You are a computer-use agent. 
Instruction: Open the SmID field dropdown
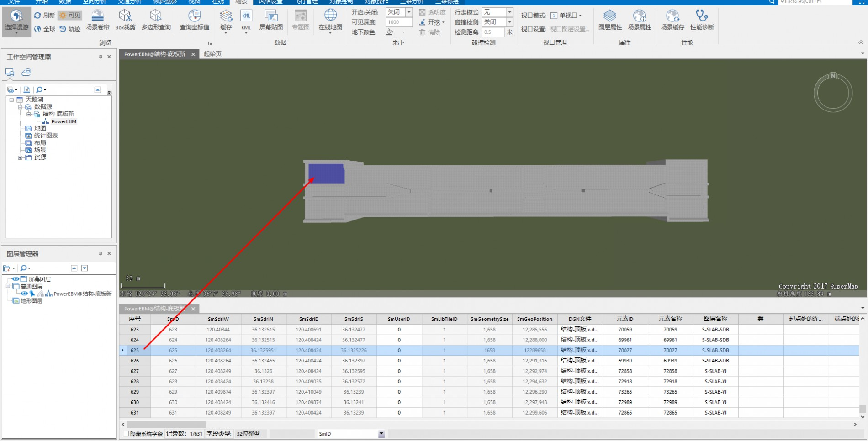point(381,434)
